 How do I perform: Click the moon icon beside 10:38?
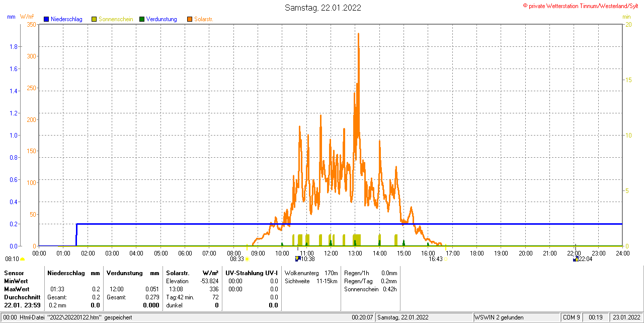coord(297,259)
